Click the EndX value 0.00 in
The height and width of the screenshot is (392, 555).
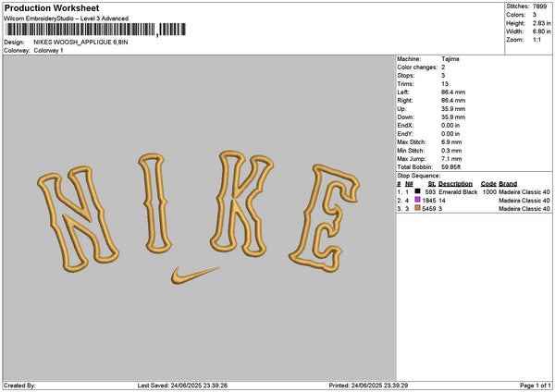(x=450, y=125)
